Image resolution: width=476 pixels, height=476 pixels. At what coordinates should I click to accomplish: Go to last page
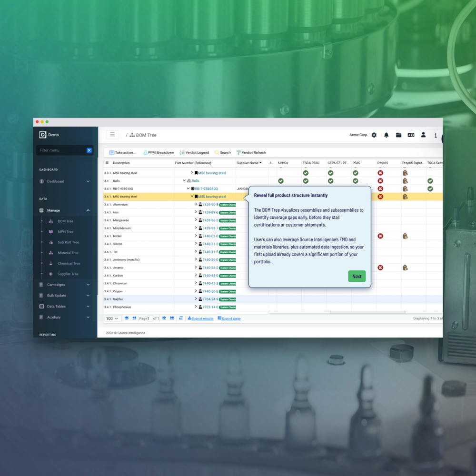click(x=172, y=318)
